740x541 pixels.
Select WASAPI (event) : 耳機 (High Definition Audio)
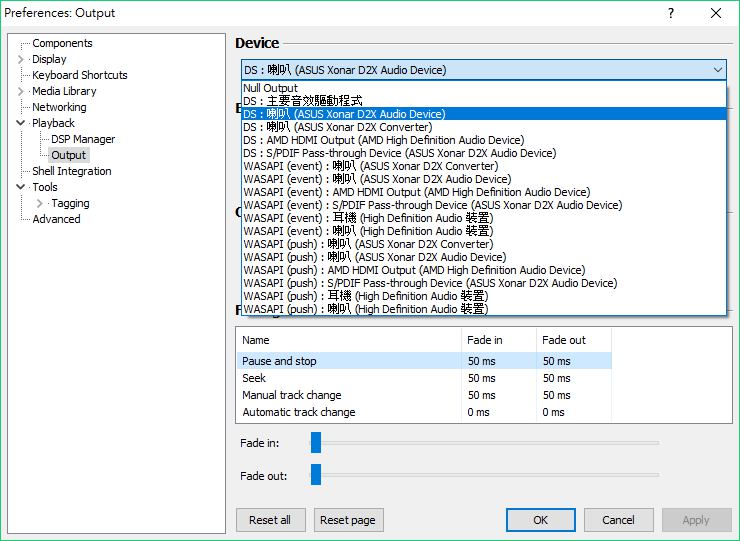(484, 218)
